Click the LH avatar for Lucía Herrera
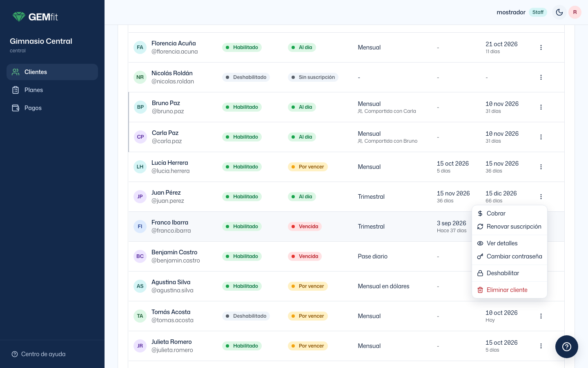The image size is (588, 368). point(140,167)
